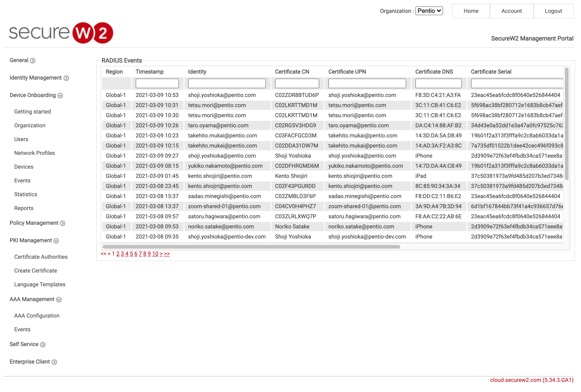This screenshot has width=581, height=392.
Task: Open the Account page
Action: (512, 11)
